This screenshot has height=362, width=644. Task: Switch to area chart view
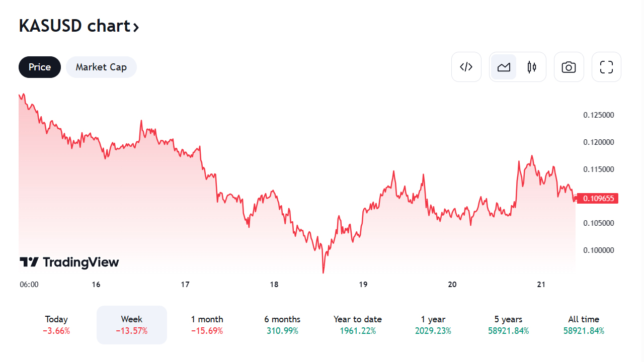click(504, 67)
